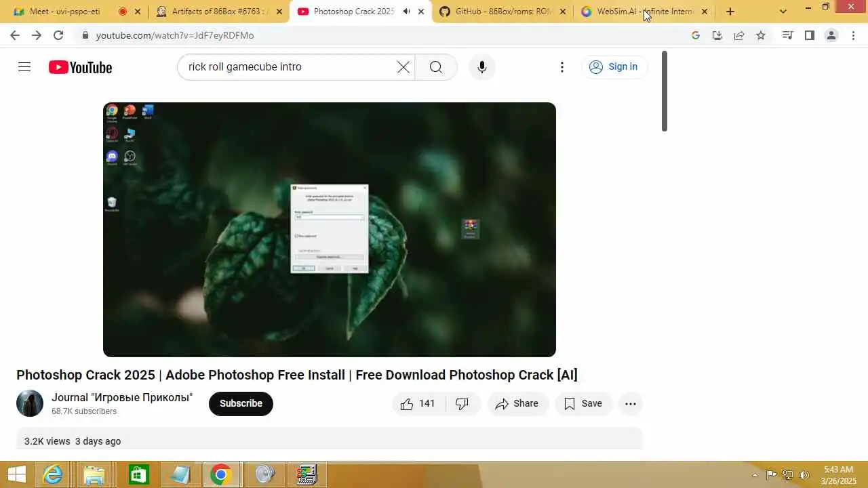Open Chrome profile avatar
This screenshot has height=488, width=868.
click(x=831, y=35)
